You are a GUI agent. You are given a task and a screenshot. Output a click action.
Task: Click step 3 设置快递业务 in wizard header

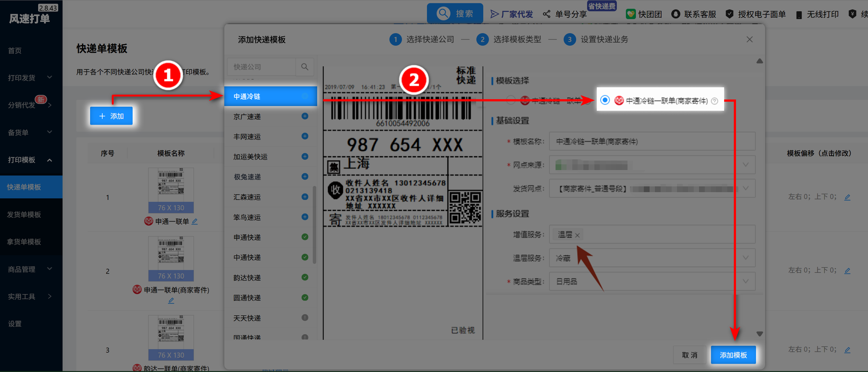click(596, 39)
